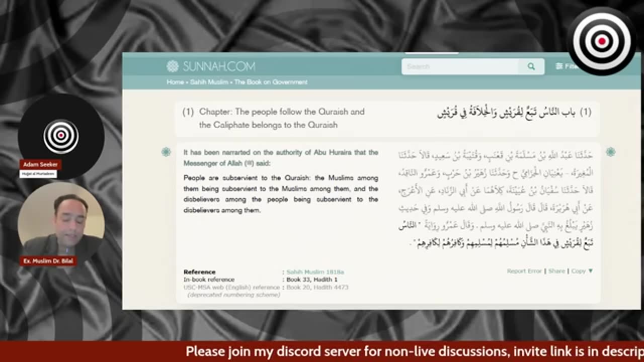The image size is (644, 362).
Task: Click the 'In-book reference' label
Action: tap(209, 280)
